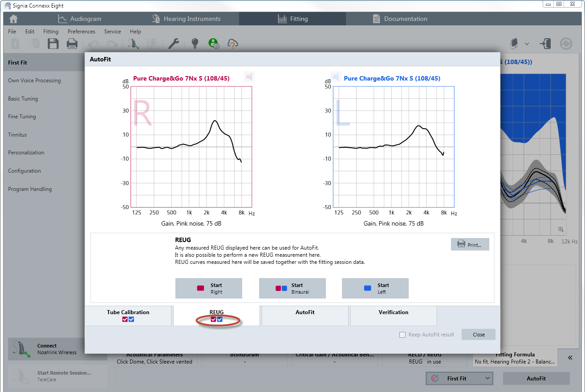Switch to Hearing Instruments tab
Image resolution: width=585 pixels, height=392 pixels.
click(186, 19)
